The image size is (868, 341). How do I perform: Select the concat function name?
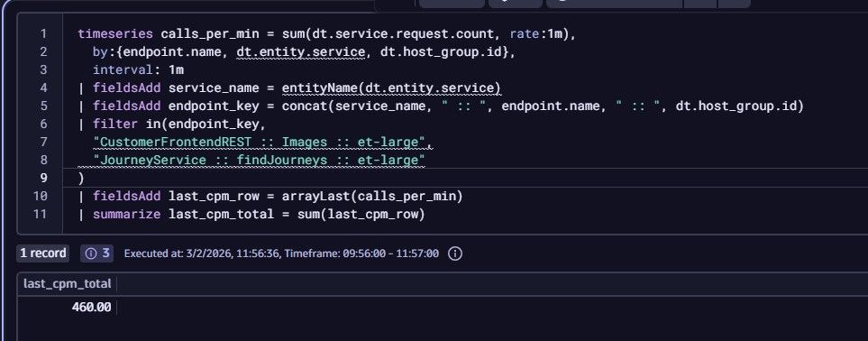(x=305, y=106)
